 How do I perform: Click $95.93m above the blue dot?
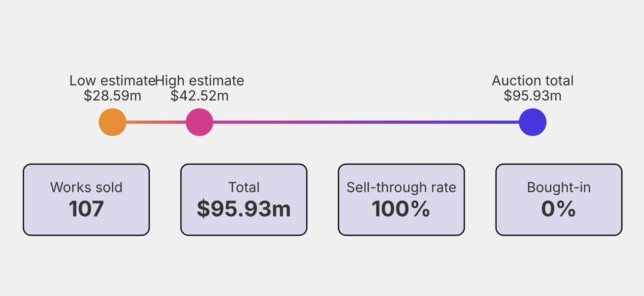pyautogui.click(x=533, y=96)
